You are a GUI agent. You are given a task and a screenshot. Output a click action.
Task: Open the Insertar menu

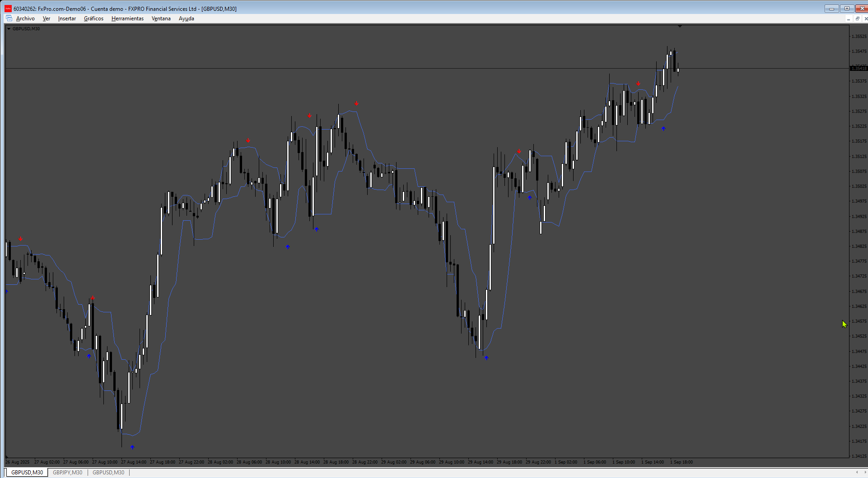click(67, 19)
